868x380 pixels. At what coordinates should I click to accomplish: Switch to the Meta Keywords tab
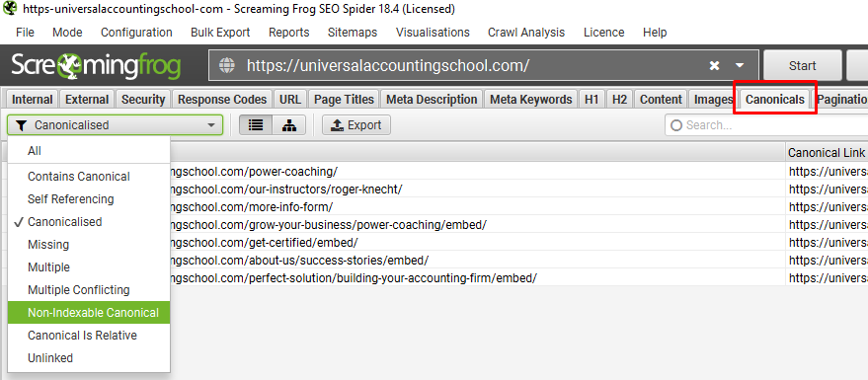tap(531, 99)
